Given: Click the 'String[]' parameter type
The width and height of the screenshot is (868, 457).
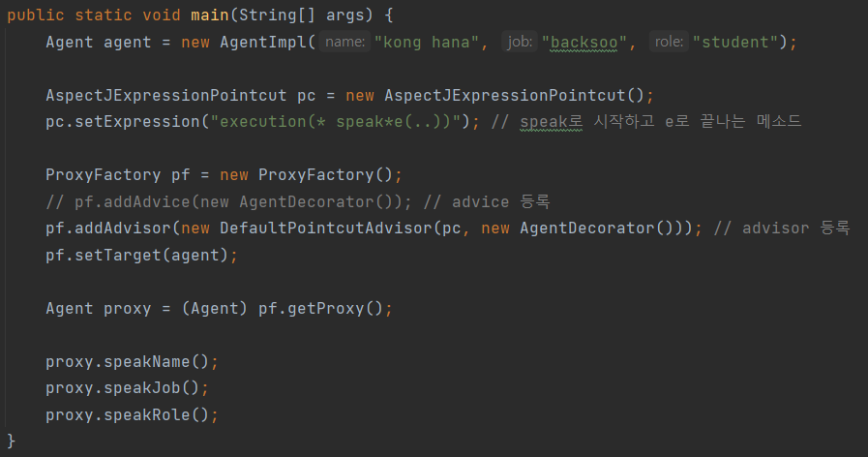Looking at the screenshot, I should [278, 15].
